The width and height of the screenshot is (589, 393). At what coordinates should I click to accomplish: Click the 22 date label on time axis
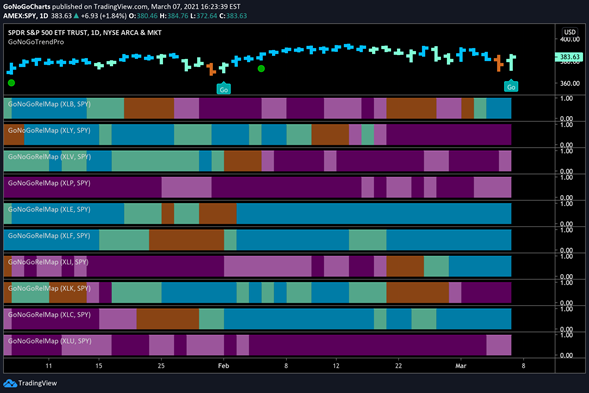click(x=398, y=366)
